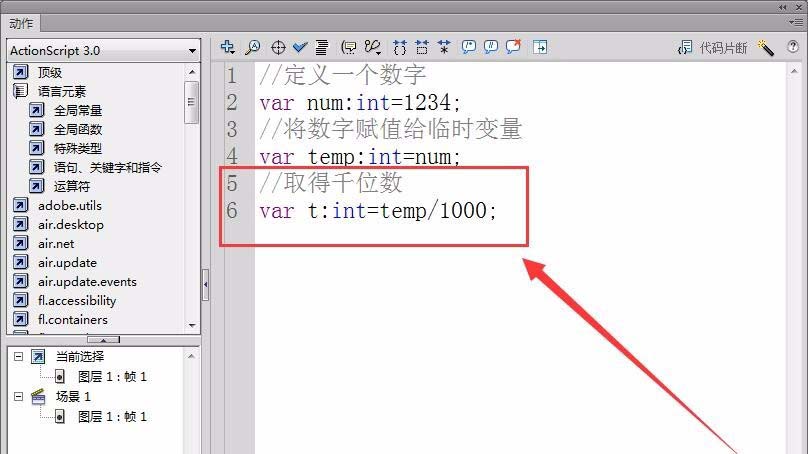
Task: Click the Expand all icon
Action: point(444,47)
